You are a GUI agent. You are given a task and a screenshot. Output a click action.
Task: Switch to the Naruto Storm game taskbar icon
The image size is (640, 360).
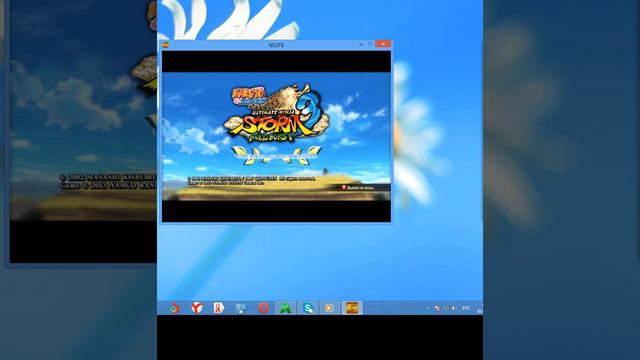coord(352,308)
